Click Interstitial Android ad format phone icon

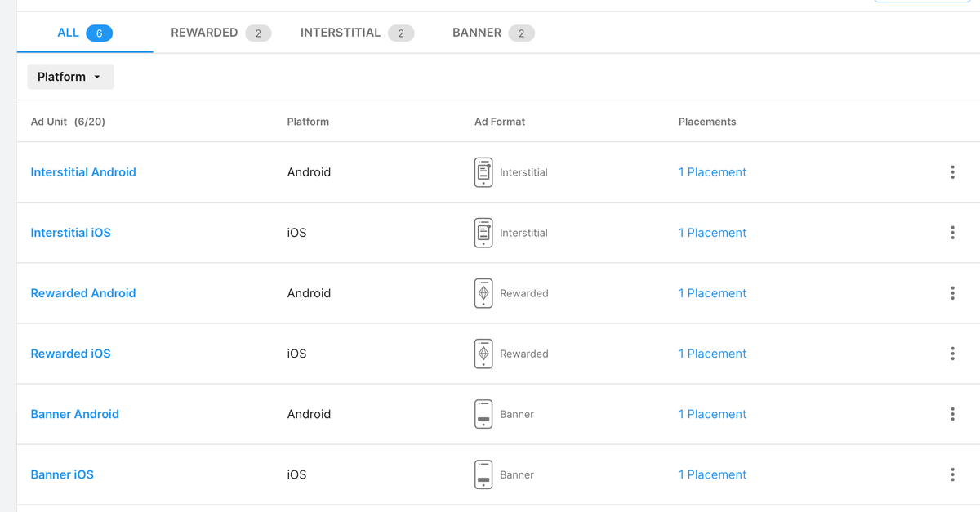(483, 172)
